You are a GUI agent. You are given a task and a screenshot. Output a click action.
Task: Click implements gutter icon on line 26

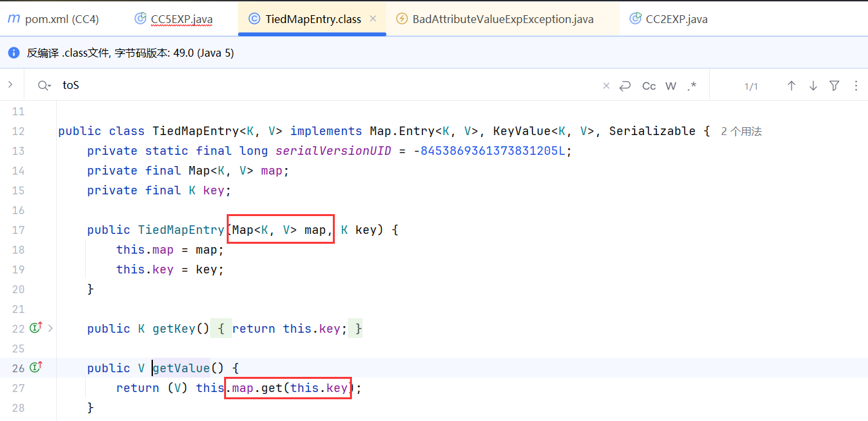(36, 368)
